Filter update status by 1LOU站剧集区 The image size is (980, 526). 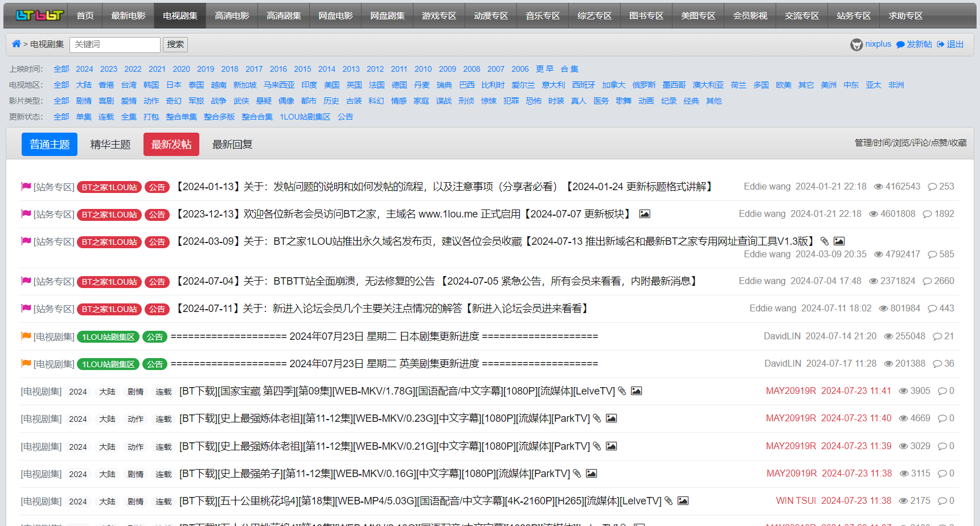tap(305, 117)
